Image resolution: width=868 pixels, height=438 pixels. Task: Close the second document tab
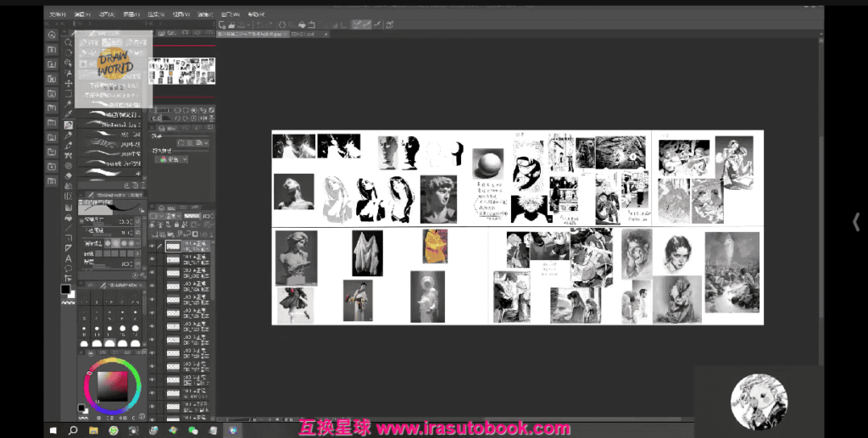click(326, 34)
